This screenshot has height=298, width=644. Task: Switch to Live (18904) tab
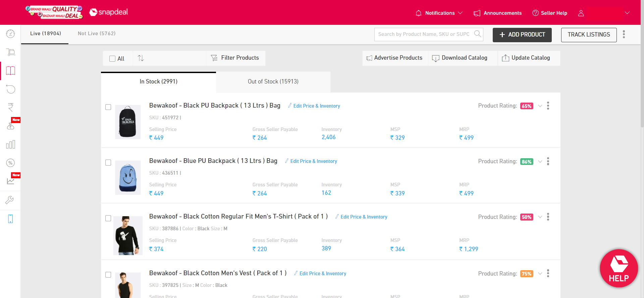[x=45, y=34]
